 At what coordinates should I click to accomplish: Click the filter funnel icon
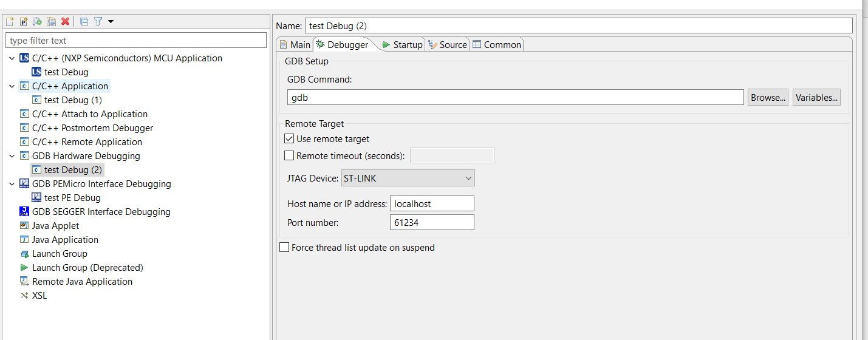(x=98, y=21)
